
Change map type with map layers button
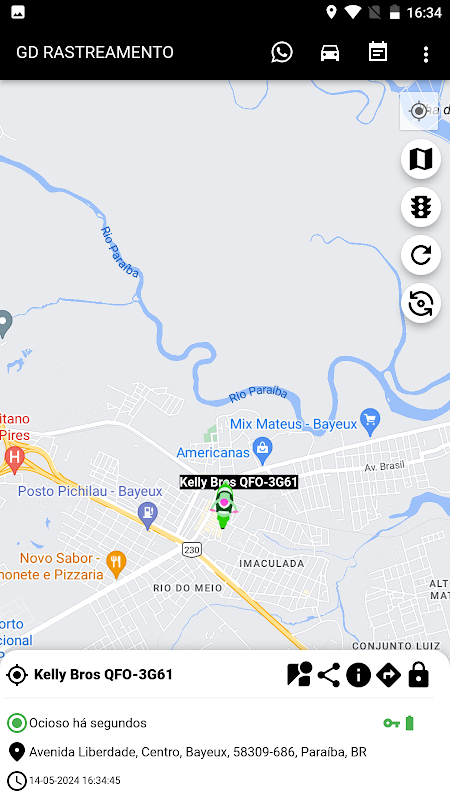pos(420,159)
